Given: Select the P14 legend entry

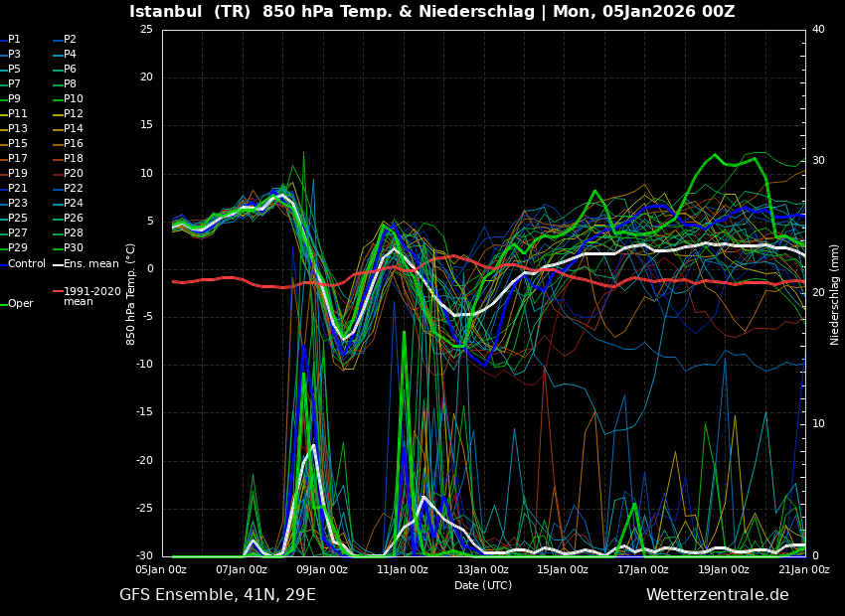Looking at the screenshot, I should click(x=74, y=129).
